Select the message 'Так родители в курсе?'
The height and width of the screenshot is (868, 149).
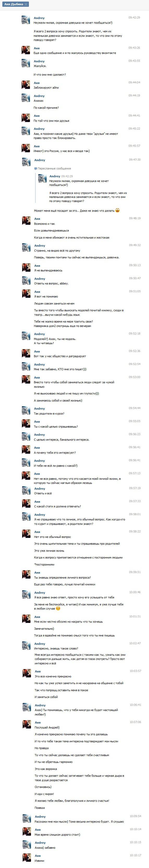pos(49,414)
